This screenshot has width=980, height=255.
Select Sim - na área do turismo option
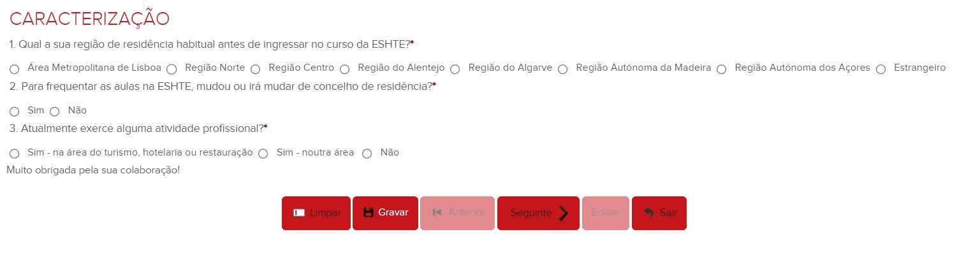click(15, 154)
